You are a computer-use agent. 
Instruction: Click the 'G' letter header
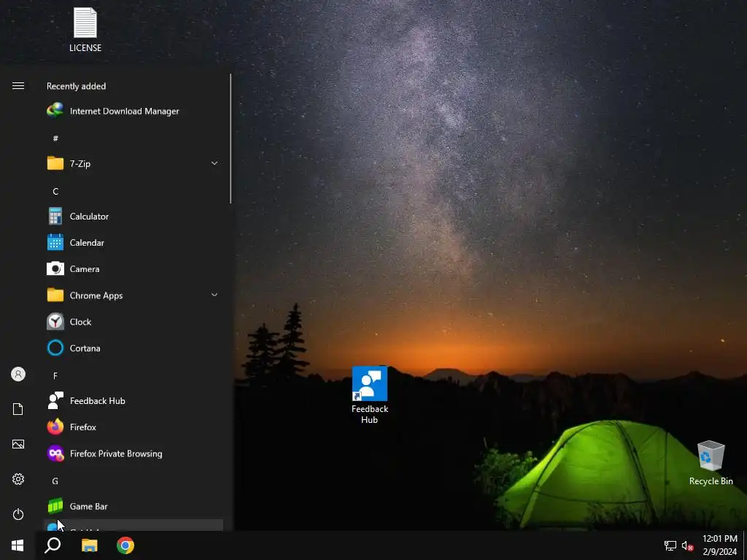(55, 481)
